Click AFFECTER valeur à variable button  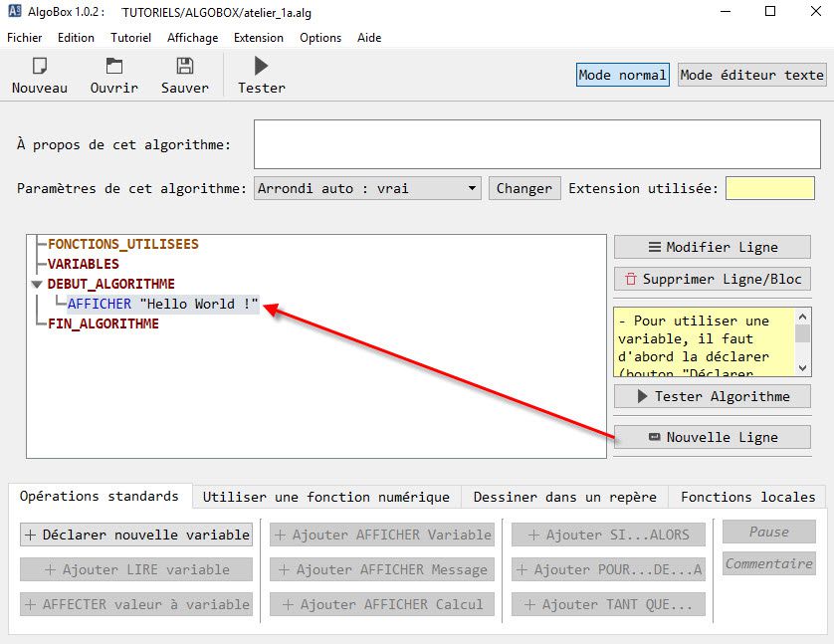click(136, 604)
